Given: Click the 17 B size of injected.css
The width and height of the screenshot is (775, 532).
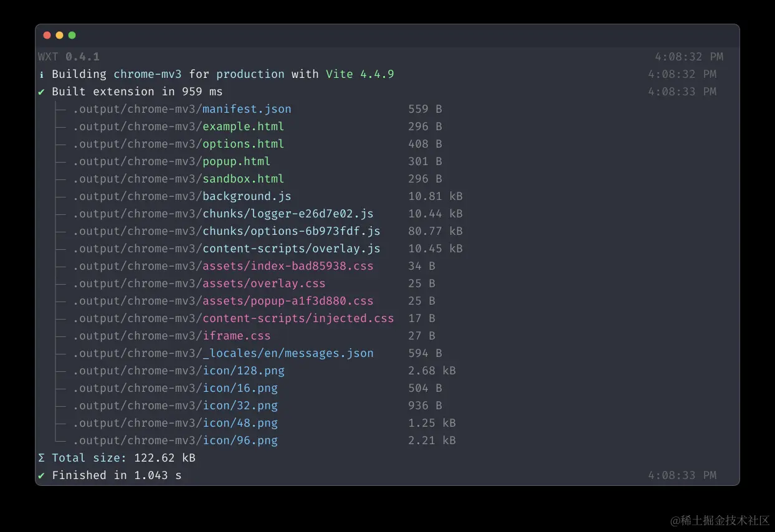Looking at the screenshot, I should [422, 318].
